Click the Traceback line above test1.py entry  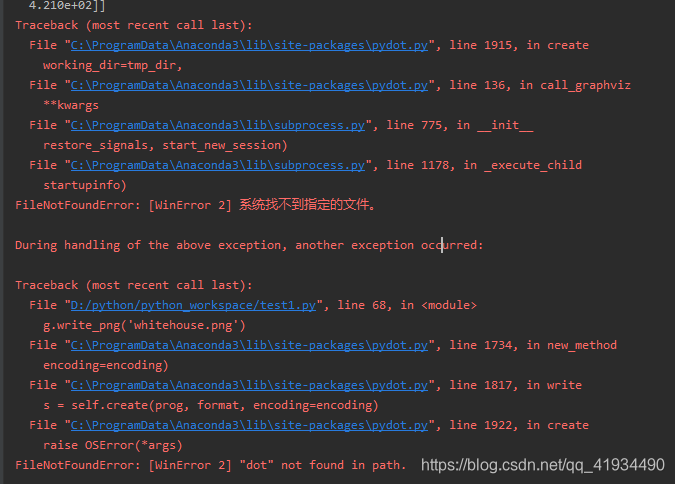134,285
